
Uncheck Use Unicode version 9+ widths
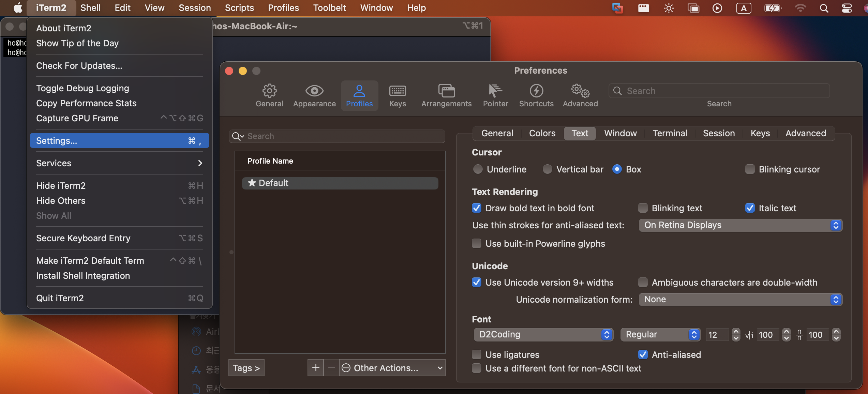pos(476,282)
